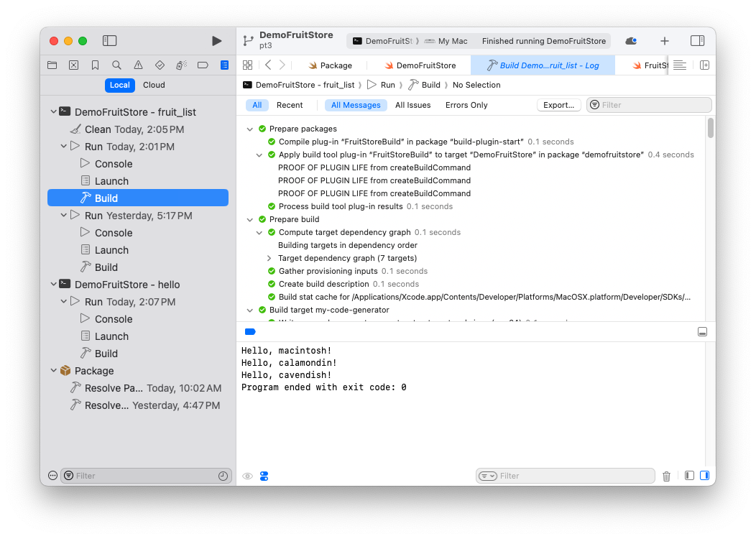The height and width of the screenshot is (539, 756).
Task: Open the Source Control navigator icon
Action: tap(74, 65)
